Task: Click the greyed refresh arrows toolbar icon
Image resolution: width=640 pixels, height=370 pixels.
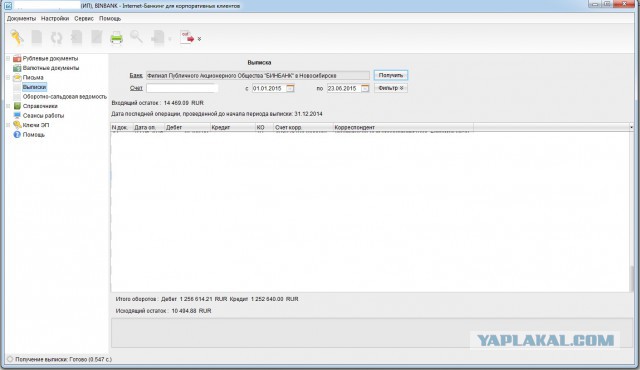Action: pos(56,38)
